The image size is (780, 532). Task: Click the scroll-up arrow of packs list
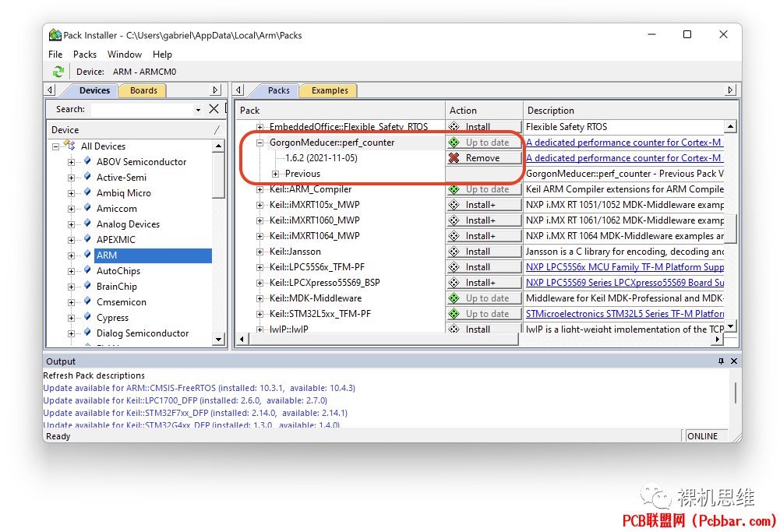pyautogui.click(x=730, y=126)
